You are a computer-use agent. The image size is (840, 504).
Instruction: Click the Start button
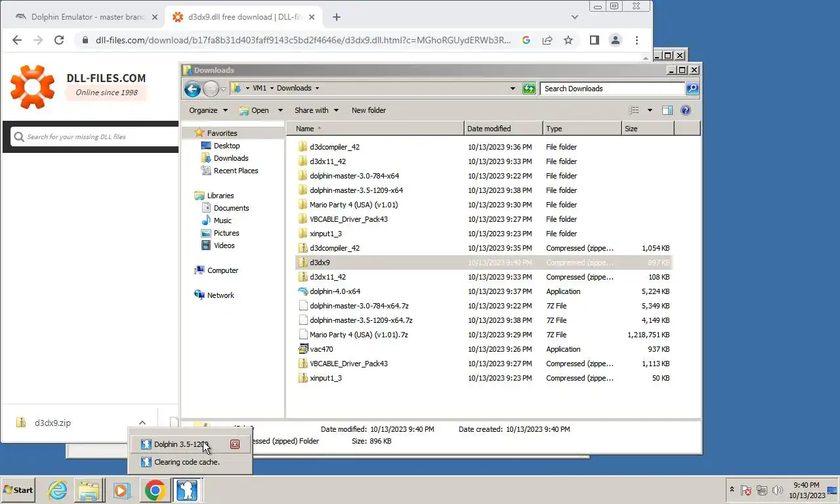click(18, 490)
